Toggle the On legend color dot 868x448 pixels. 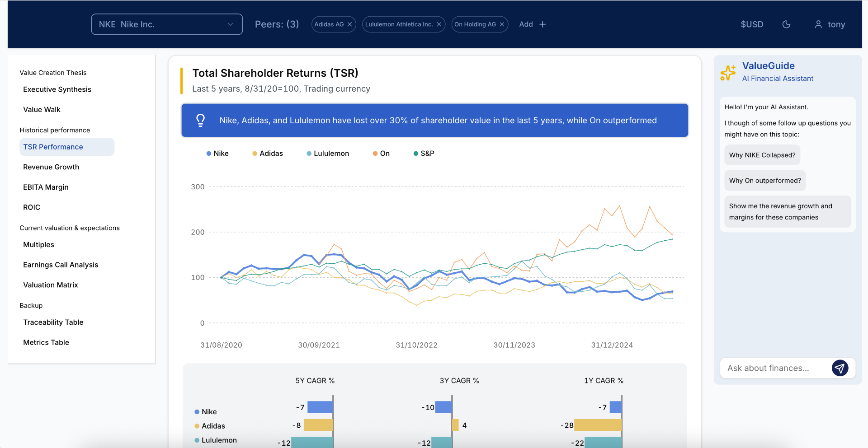point(375,154)
